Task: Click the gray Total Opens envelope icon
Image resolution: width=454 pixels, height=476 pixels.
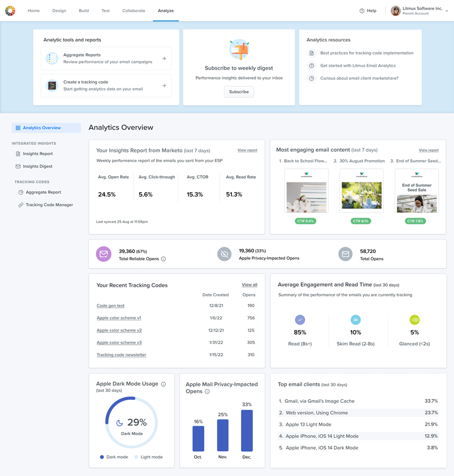Action: tap(346, 254)
